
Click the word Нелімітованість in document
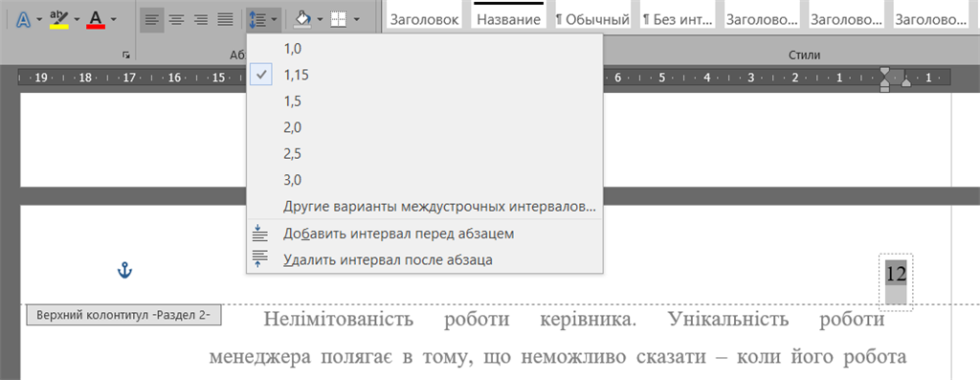(339, 320)
